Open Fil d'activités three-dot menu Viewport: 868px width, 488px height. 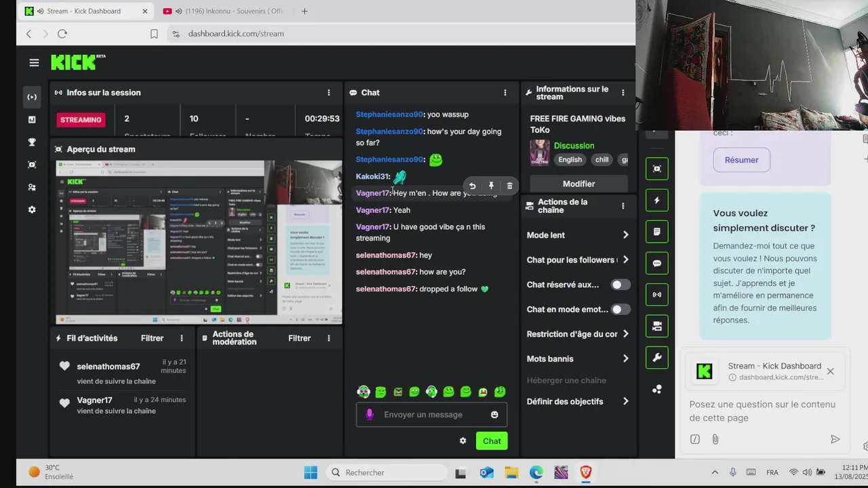click(182, 338)
